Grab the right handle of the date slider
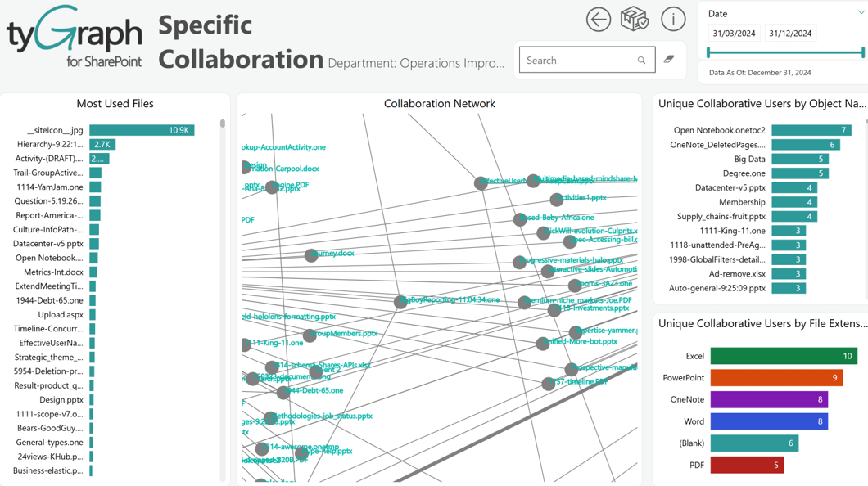The image size is (868, 486). coord(863,52)
